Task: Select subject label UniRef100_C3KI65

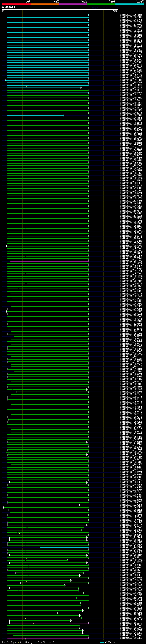Action: pyautogui.click(x=131, y=140)
